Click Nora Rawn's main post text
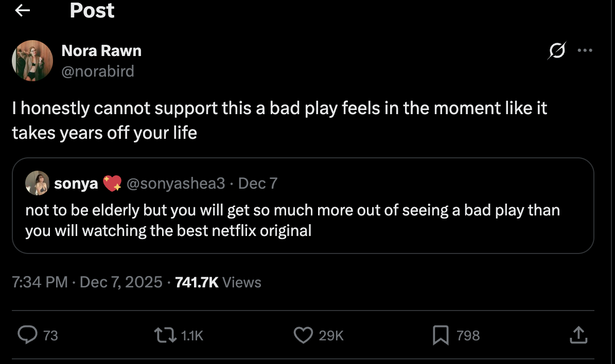615x364 pixels. pyautogui.click(x=279, y=120)
